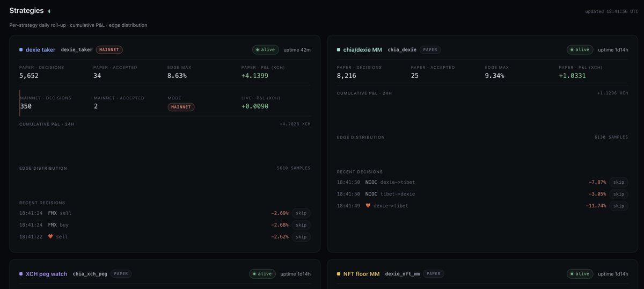
Task: Click the alive badge on XCH peg watch card
Action: pyautogui.click(x=262, y=274)
